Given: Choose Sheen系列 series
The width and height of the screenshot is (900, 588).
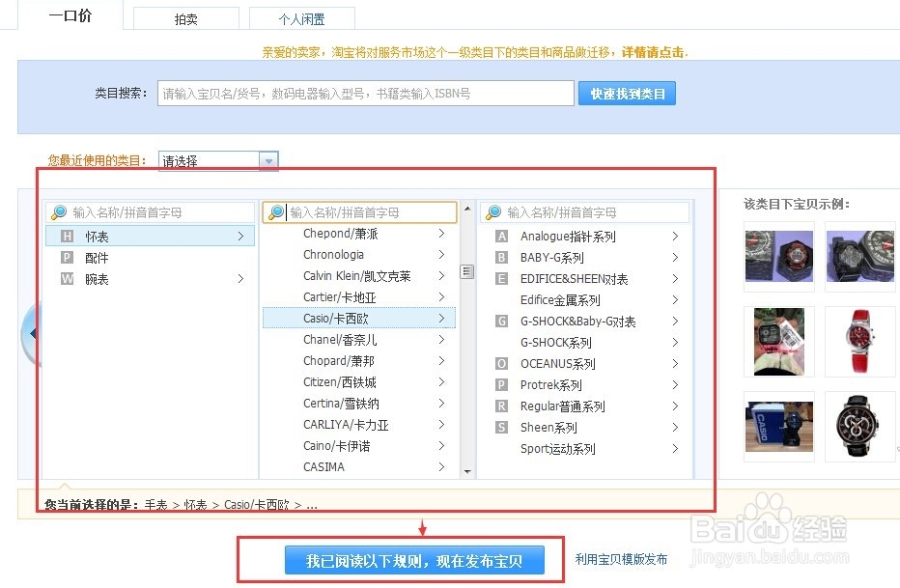Looking at the screenshot, I should (585, 428).
